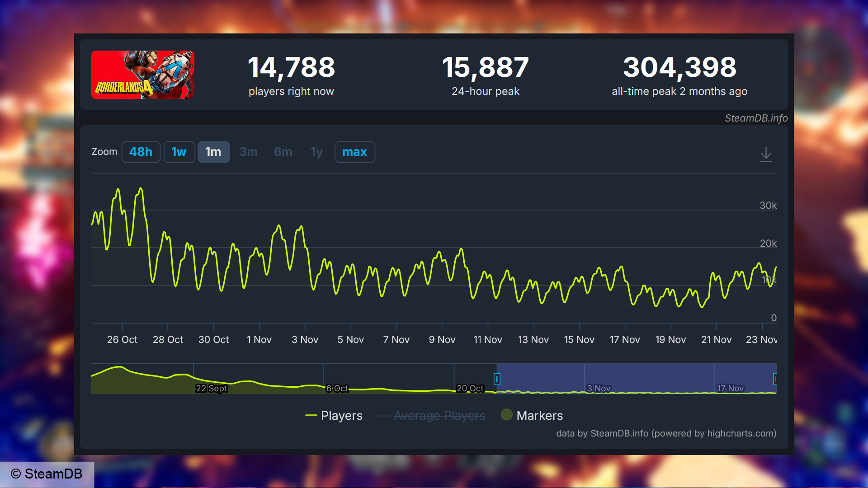
Task: Choose the 6m zoom option
Action: coord(283,152)
